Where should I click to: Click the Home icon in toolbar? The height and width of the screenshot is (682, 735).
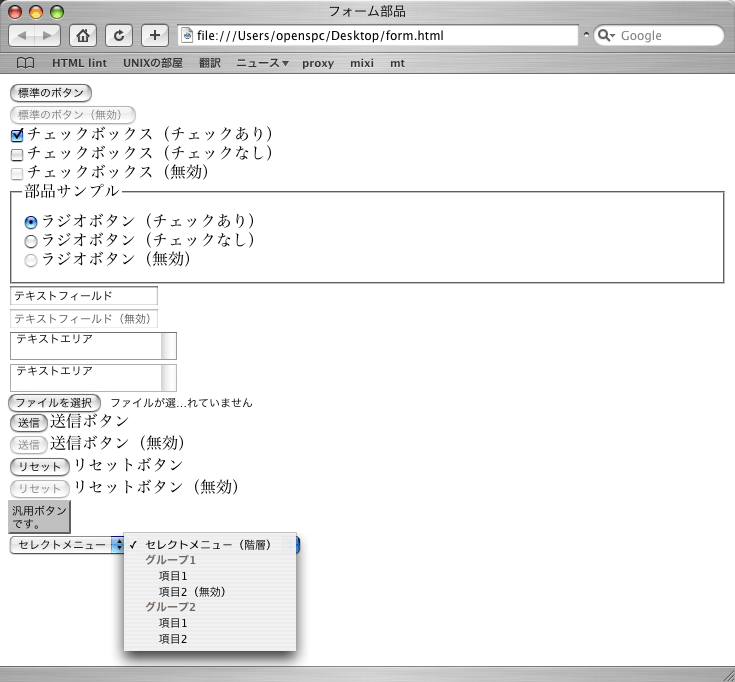coord(82,35)
